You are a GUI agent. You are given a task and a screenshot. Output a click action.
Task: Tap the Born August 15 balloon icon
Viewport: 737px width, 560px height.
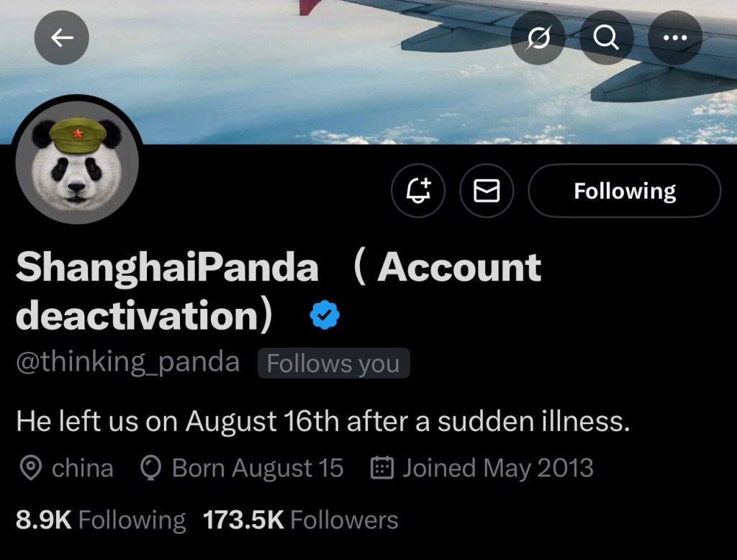click(151, 469)
